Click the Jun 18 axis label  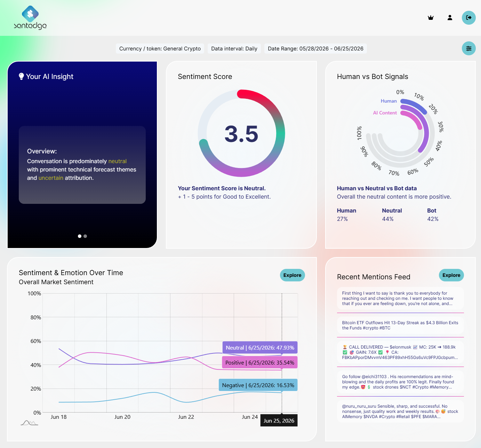point(58,417)
